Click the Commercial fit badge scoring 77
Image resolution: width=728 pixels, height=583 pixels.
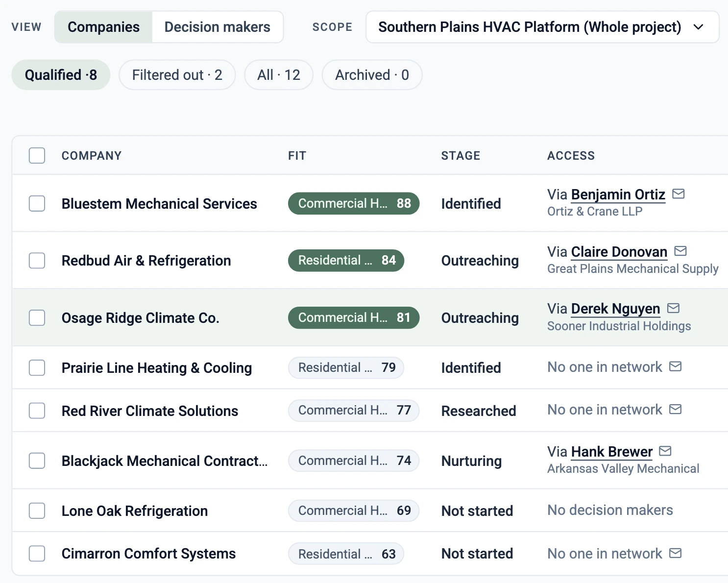coord(354,410)
